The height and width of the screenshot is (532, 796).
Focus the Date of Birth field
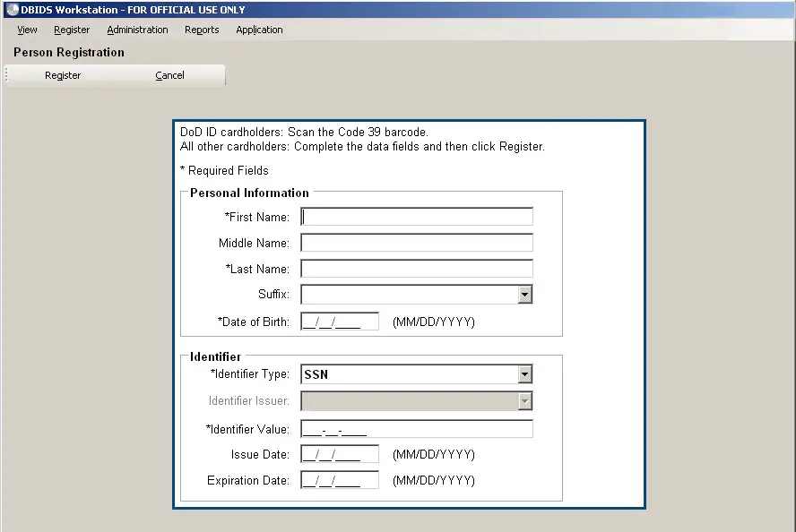click(339, 321)
